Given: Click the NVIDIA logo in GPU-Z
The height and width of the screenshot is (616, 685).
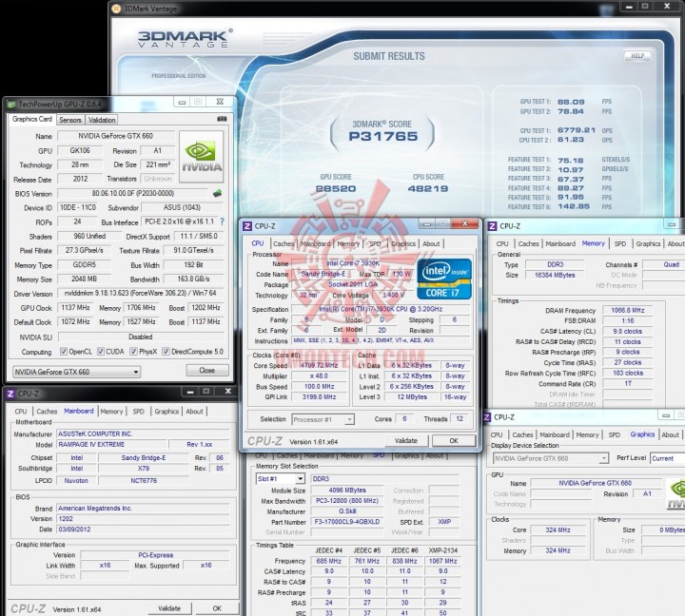Looking at the screenshot, I should [x=202, y=157].
